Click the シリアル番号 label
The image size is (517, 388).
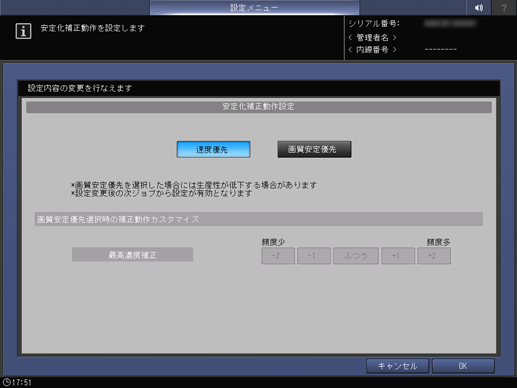(374, 24)
